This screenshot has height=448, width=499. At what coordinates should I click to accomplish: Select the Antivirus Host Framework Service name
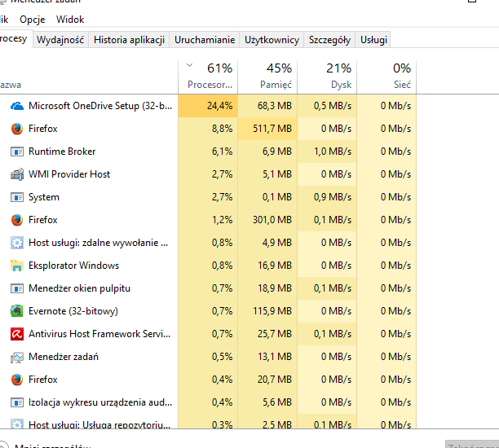(x=99, y=334)
